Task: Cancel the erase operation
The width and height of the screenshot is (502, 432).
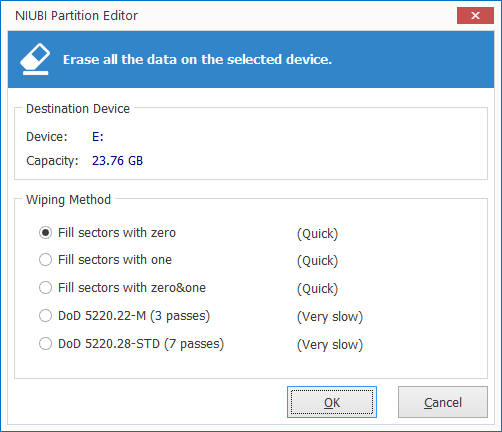Action: pos(443,402)
